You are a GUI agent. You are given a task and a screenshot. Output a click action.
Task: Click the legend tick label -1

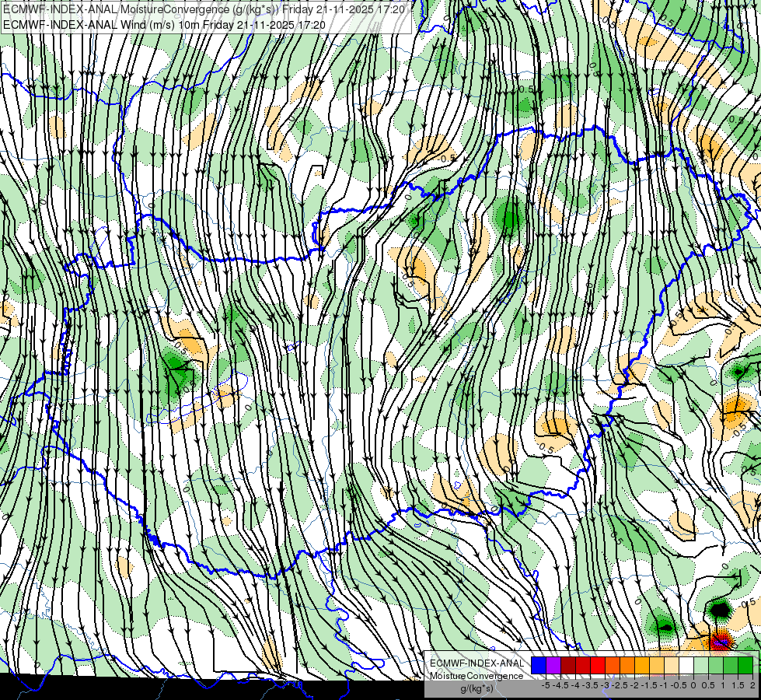(x=664, y=685)
